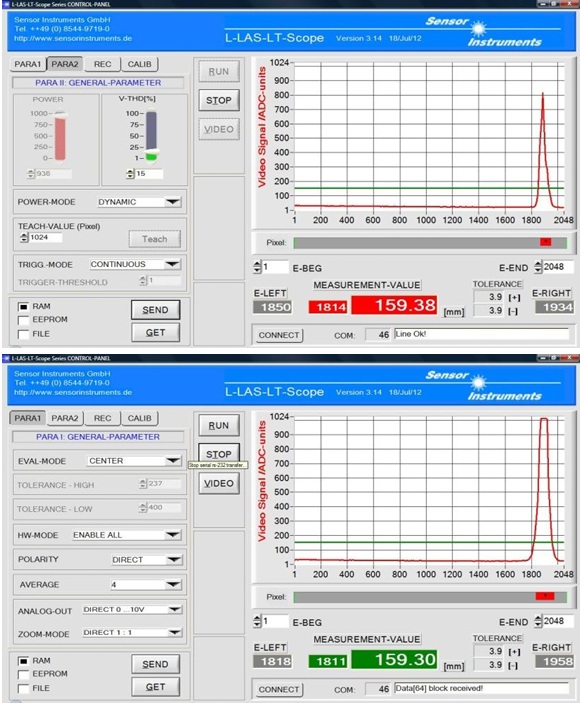Toggle RAM checkbox in lower window
Viewport: 580px width, 704px height.
tap(23, 661)
